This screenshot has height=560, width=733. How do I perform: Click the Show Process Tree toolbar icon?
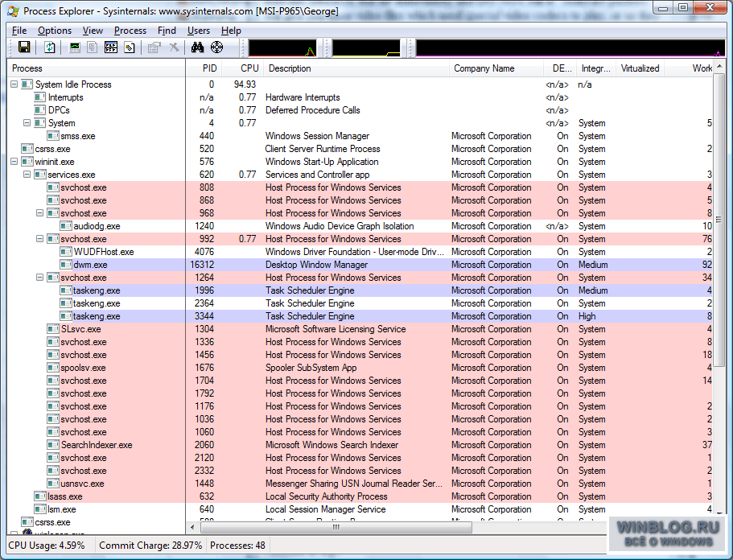(93, 47)
